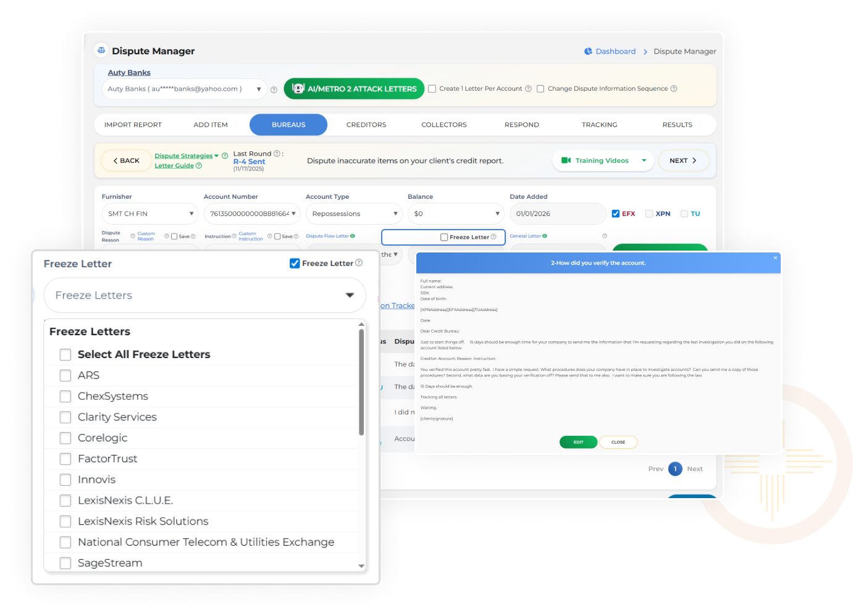Click the Date Added input field

[557, 214]
